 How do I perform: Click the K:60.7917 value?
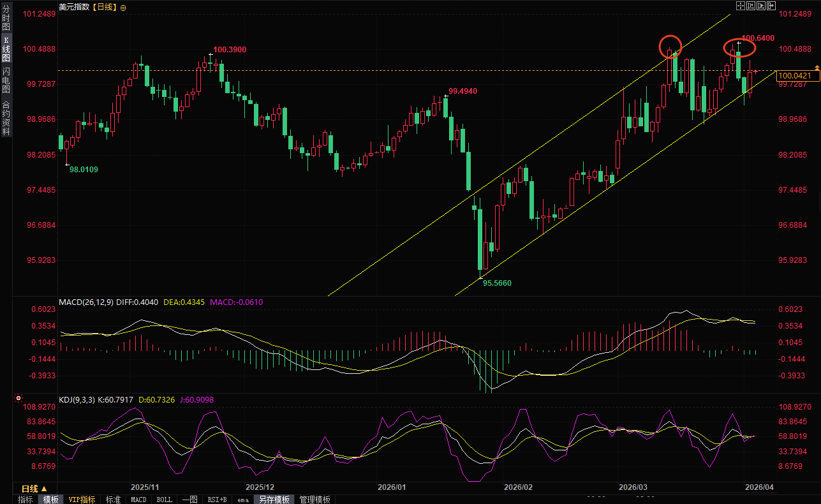[115, 400]
